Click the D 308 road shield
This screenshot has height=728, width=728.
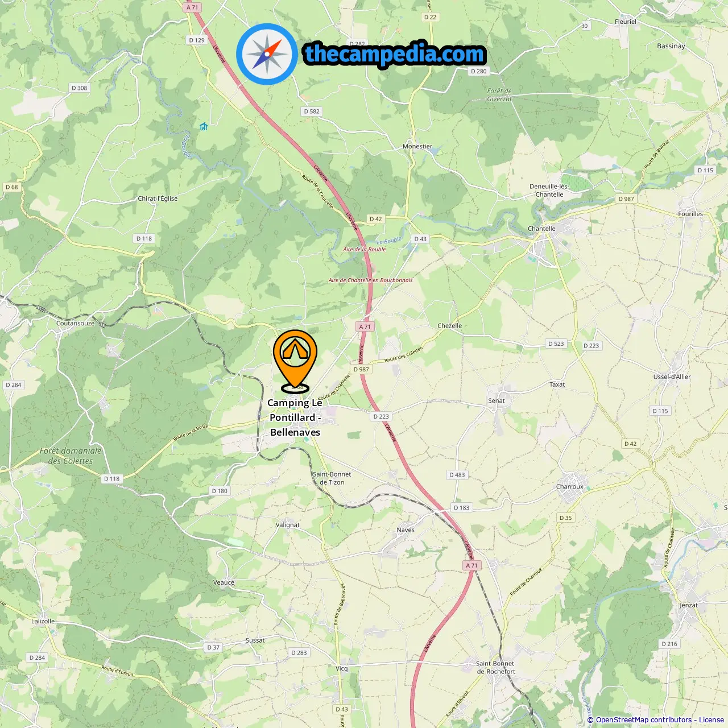click(80, 88)
